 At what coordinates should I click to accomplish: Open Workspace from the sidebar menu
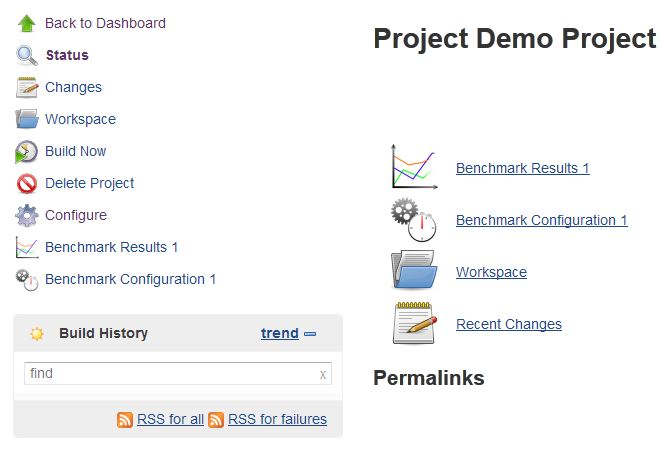point(80,119)
